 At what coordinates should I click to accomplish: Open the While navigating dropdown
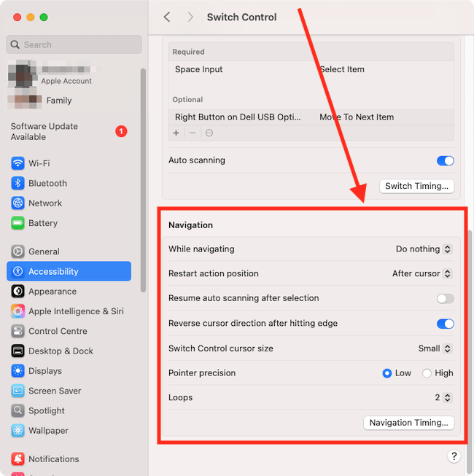pyautogui.click(x=424, y=249)
